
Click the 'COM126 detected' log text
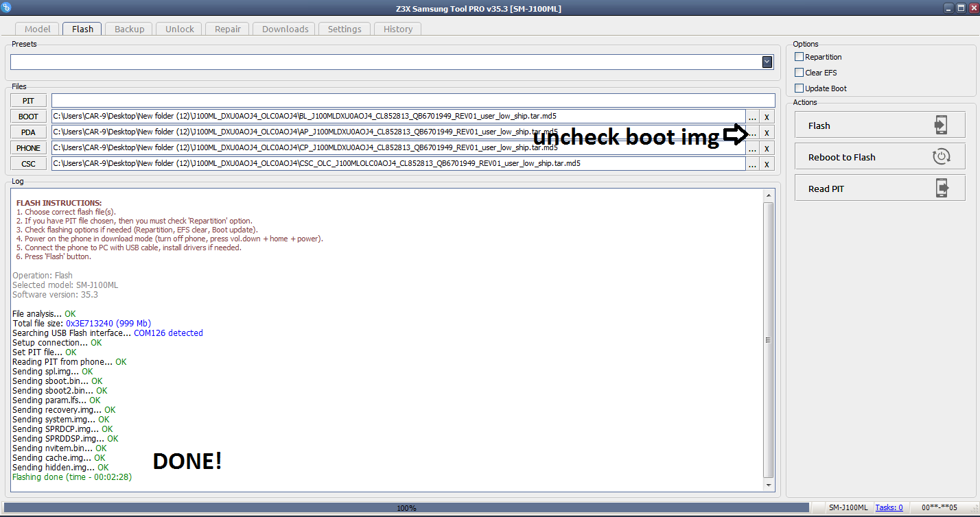point(168,333)
